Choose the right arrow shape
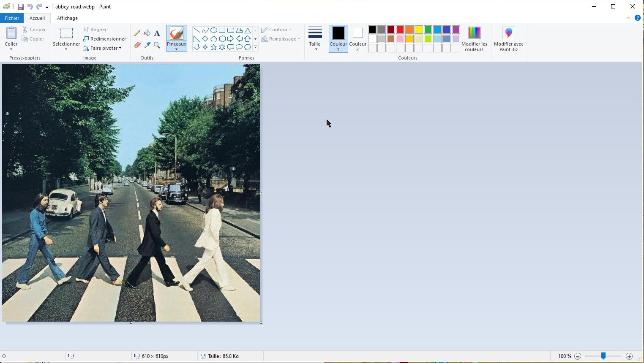The image size is (644, 363). pyautogui.click(x=230, y=39)
